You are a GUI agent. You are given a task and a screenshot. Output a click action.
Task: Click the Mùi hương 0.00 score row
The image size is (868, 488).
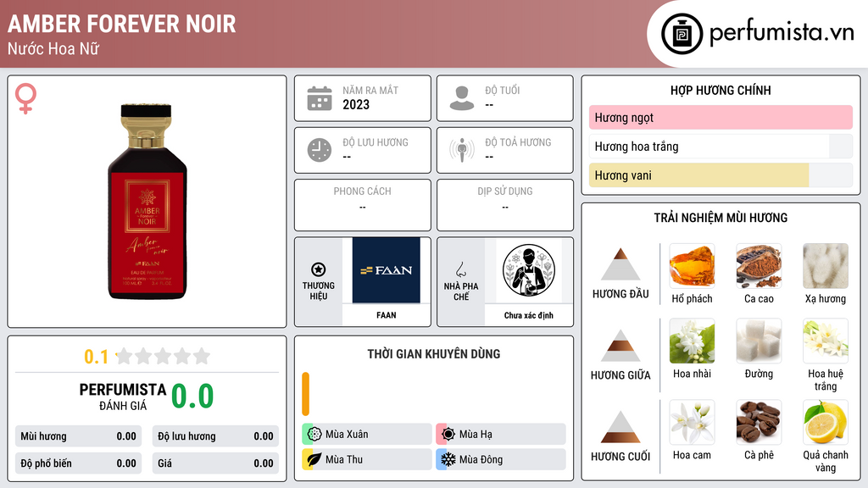click(x=78, y=436)
